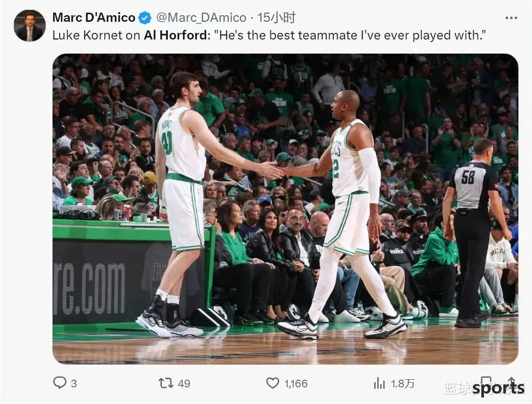Image resolution: width=532 pixels, height=404 pixels.
Task: Click the tweet text quote
Action: [x=350, y=35]
